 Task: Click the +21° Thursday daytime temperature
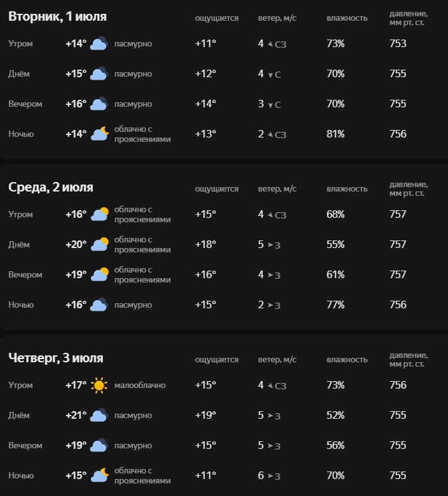pyautogui.click(x=76, y=415)
